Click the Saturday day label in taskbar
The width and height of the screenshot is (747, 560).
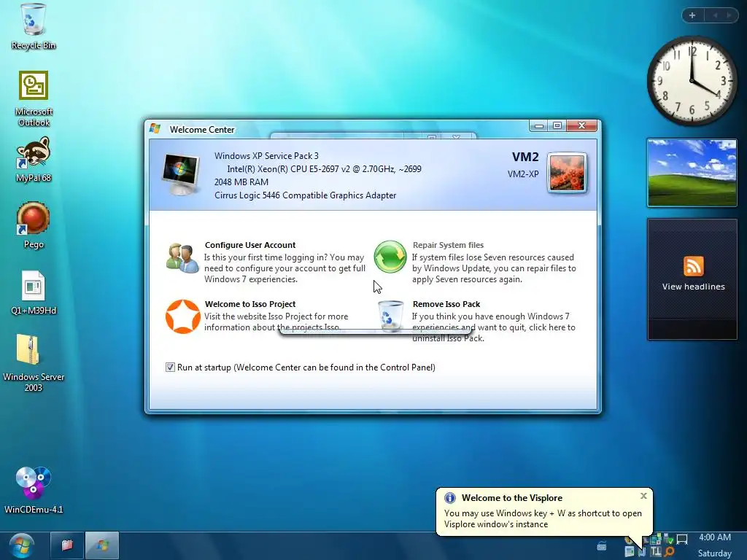715,553
